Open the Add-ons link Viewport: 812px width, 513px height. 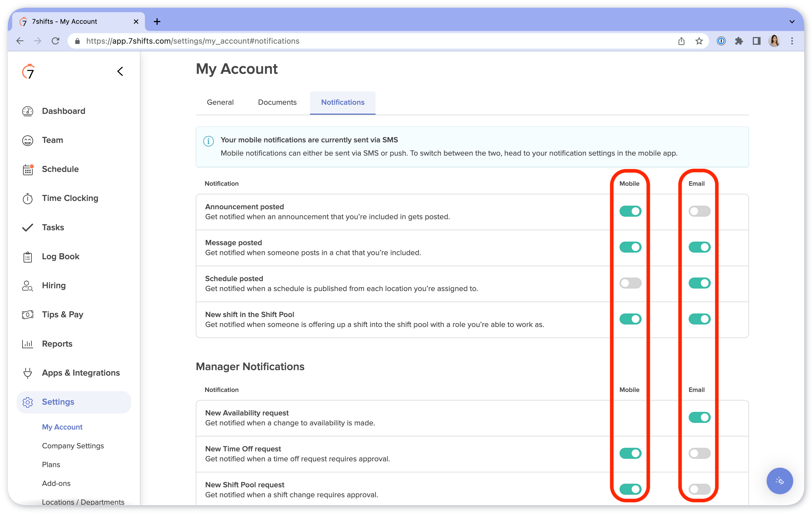tap(56, 483)
